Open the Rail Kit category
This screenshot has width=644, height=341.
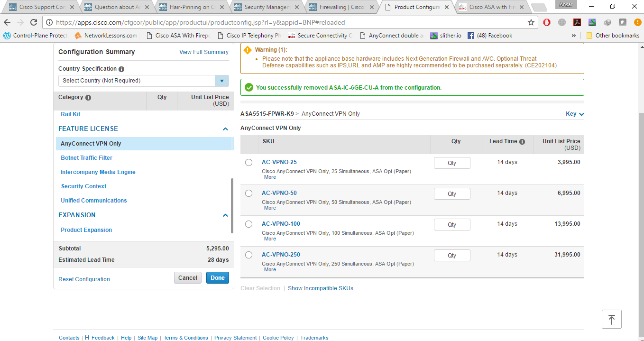coord(71,114)
